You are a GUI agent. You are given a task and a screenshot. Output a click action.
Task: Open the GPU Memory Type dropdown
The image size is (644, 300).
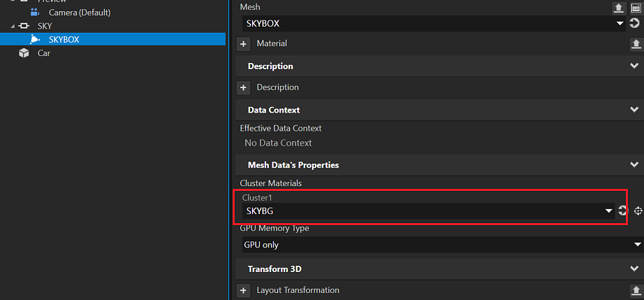pos(637,244)
